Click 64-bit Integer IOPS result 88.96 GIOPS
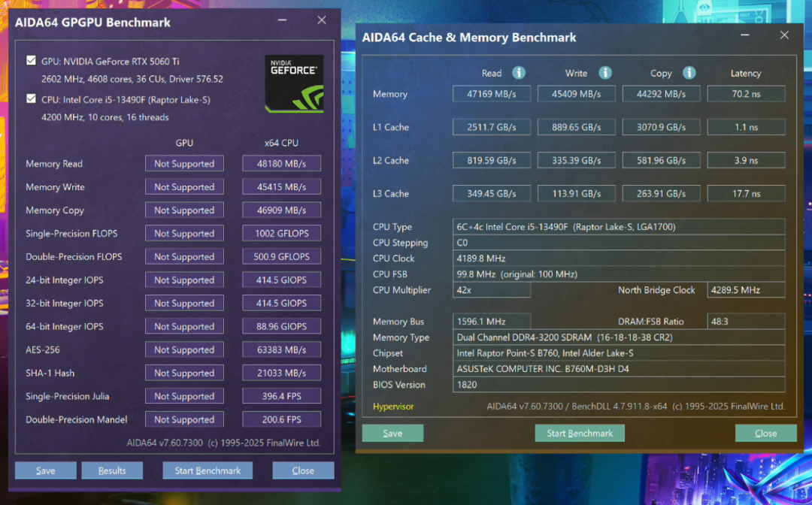The width and height of the screenshot is (812, 505). point(282,326)
